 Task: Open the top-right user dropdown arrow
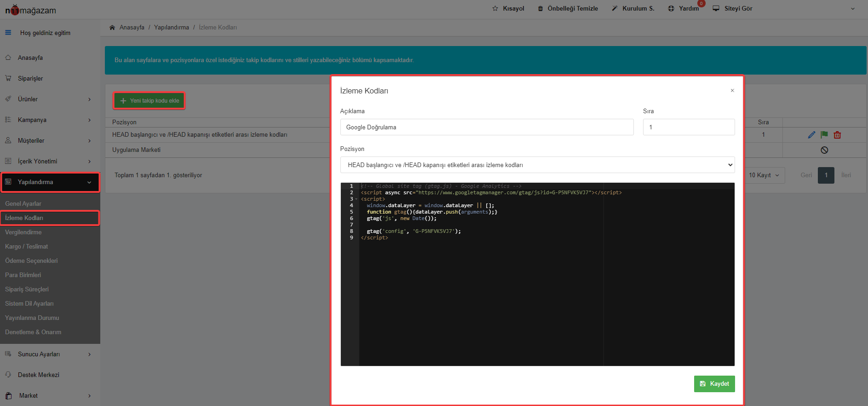click(853, 9)
